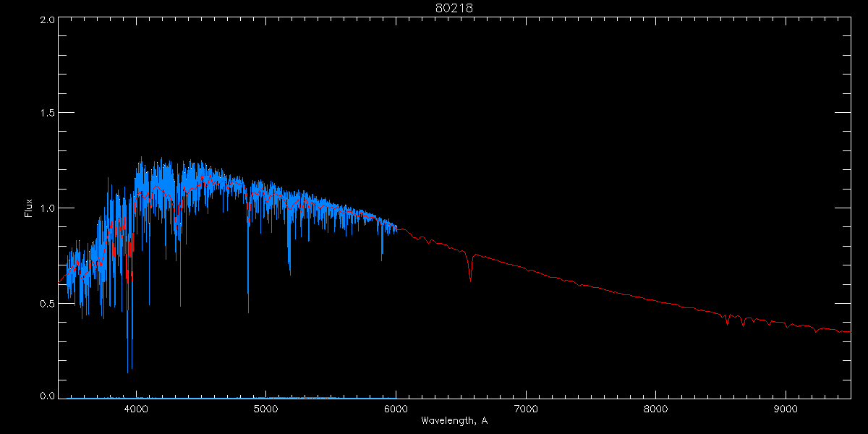Click the 1.0 y-axis tick label
868x434 pixels.
point(47,208)
